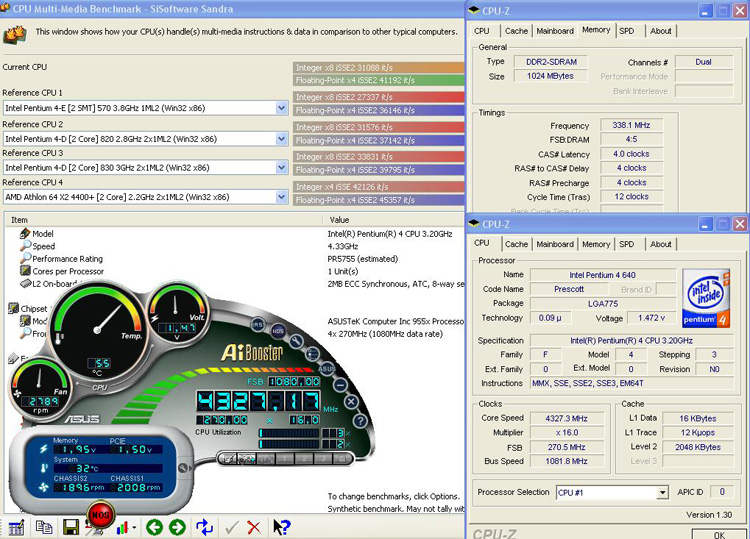Viewport: 750px width, 539px height.
Task: Click the Prescott Code Name field
Action: coord(569,289)
